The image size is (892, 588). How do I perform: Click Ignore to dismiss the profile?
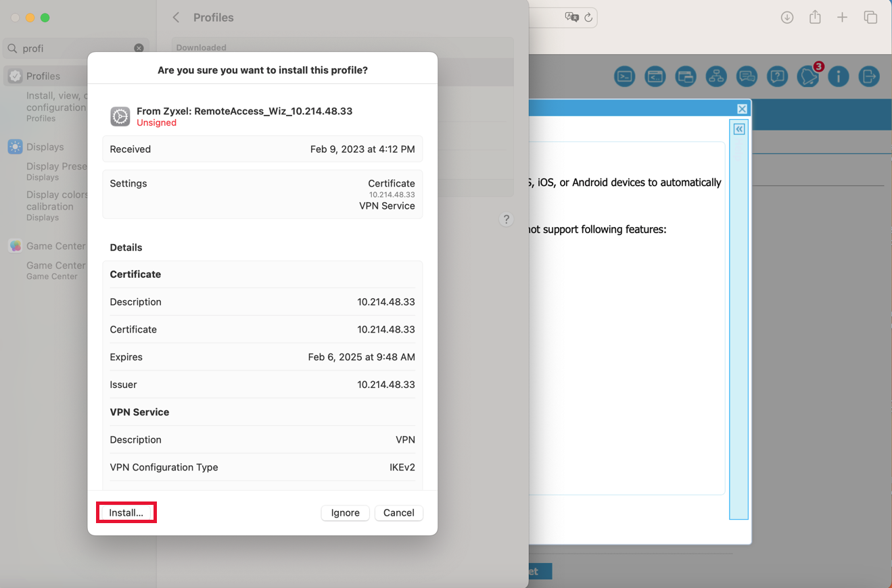345,512
